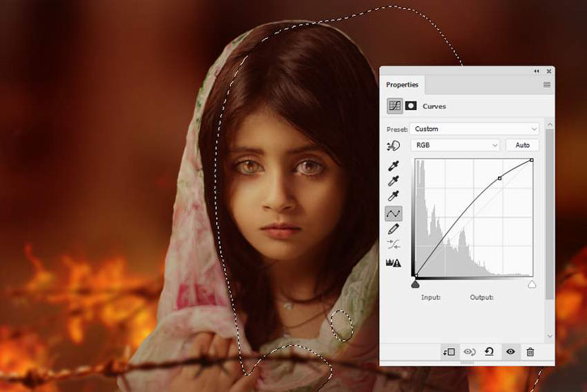Click the scrollbar up arrow
Viewport: 587px width, 392px height.
[x=550, y=124]
